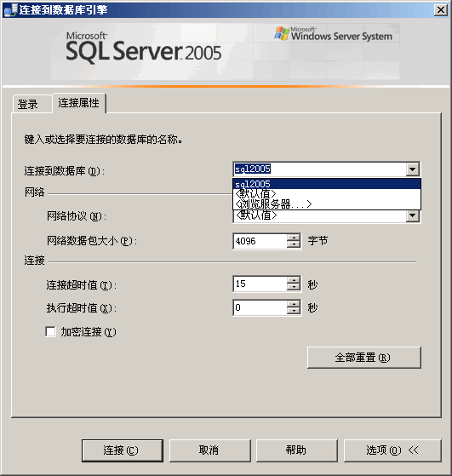Decrease network packet size with down arrow
Screen dimensions: 452x476
[294, 244]
